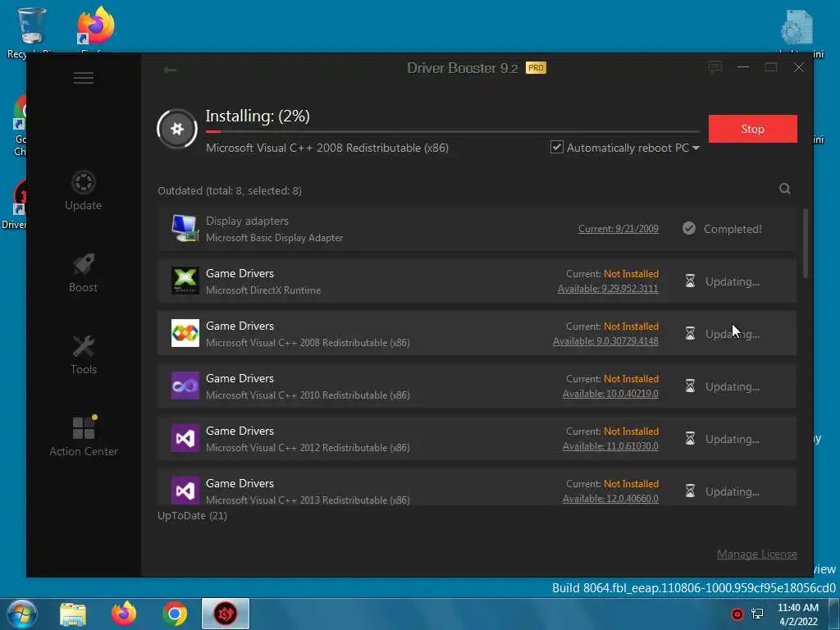840x630 pixels.
Task: Click the Visual C++ 2012 Redistributable icon
Action: pos(185,438)
